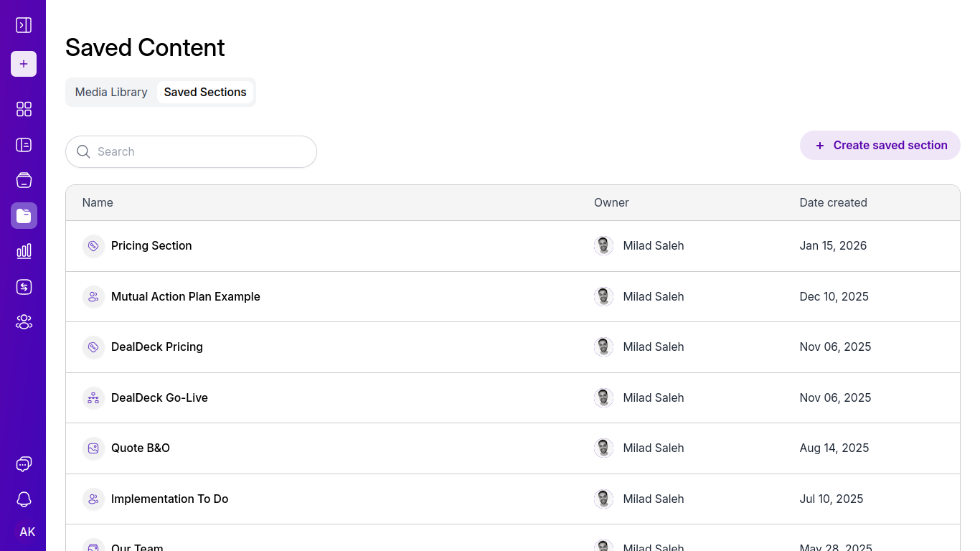The height and width of the screenshot is (551, 980).
Task: Switch to the Media Library tab
Action: (x=111, y=92)
